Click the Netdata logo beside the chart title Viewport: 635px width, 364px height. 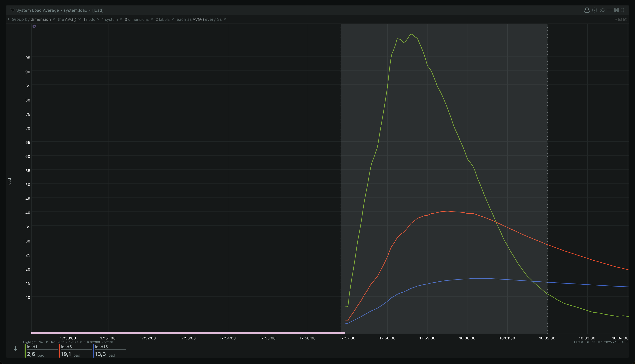point(12,10)
